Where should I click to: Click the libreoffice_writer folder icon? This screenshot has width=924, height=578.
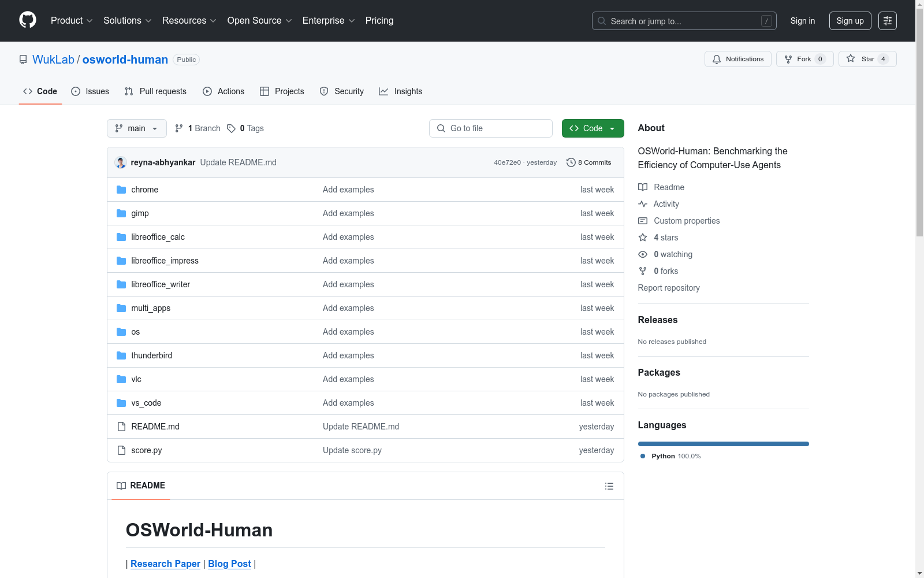pyautogui.click(x=121, y=284)
